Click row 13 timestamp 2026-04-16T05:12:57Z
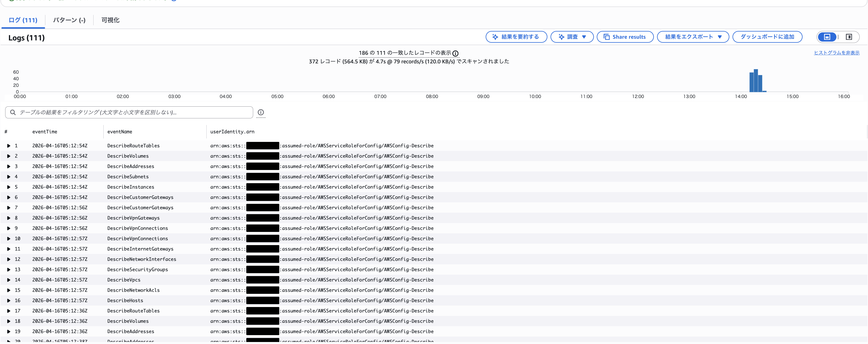868x344 pixels. 60,270
